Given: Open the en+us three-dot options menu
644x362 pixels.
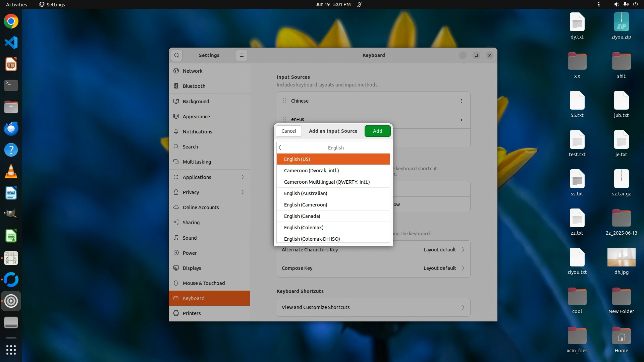Looking at the screenshot, I should tap(461, 119).
